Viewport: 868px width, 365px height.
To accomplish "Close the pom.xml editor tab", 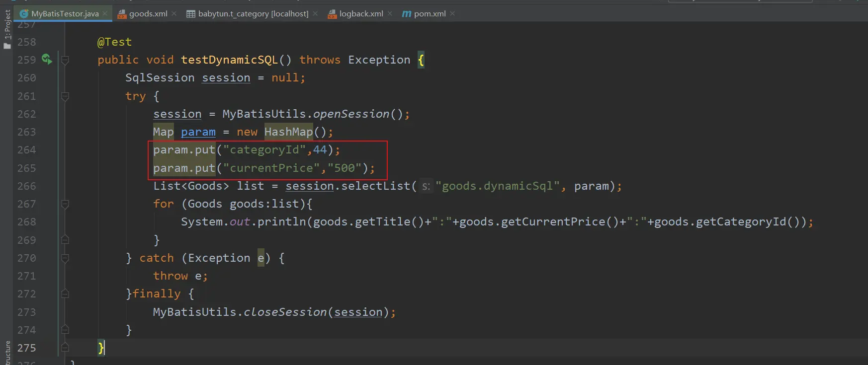I will [452, 13].
